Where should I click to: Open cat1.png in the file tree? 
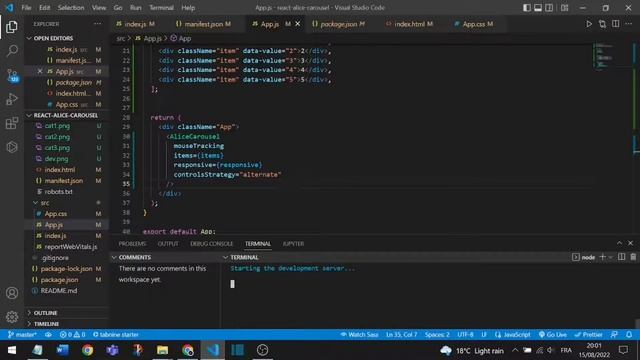(57, 126)
